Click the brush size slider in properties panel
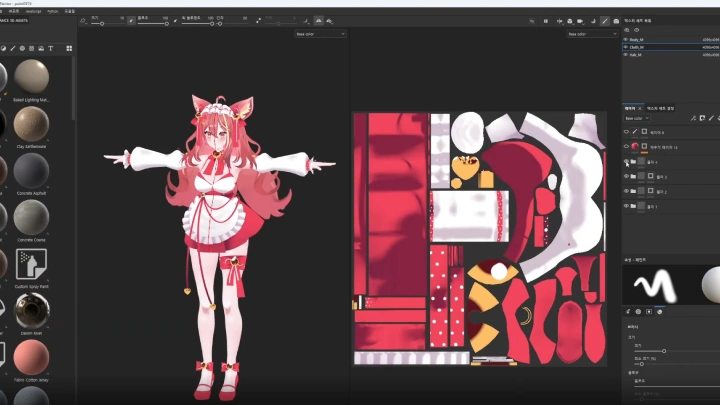 (663, 351)
